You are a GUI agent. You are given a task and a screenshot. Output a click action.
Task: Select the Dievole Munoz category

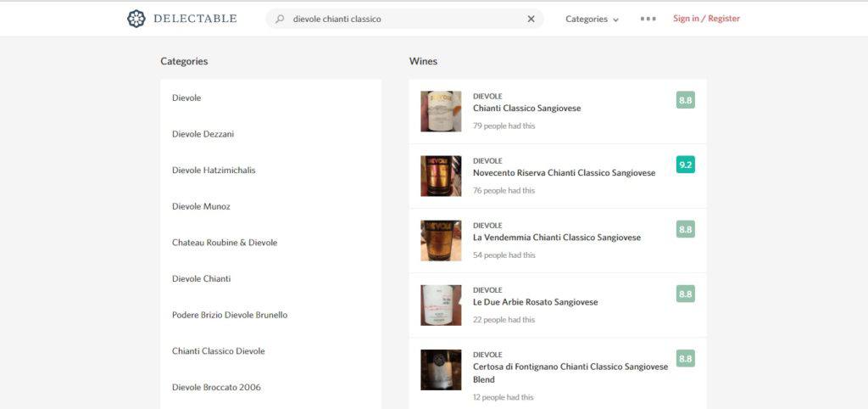click(201, 206)
